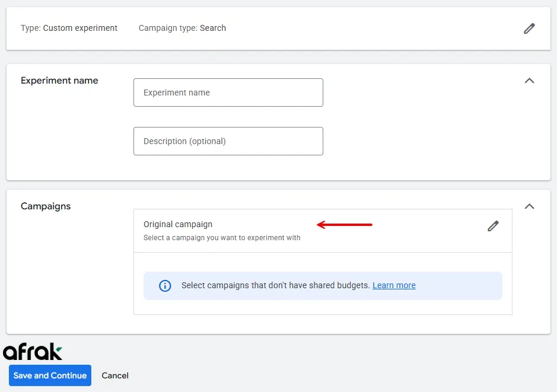Screen dimensions: 557x392
Task: Collapse the Campaigns section
Action: pyautogui.click(x=529, y=206)
